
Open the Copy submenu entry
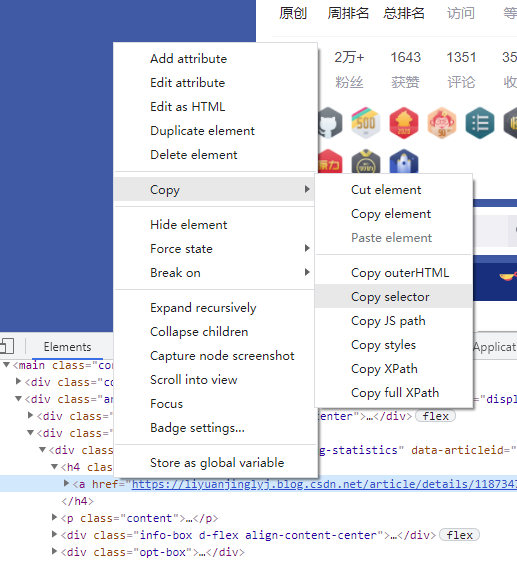coord(214,189)
